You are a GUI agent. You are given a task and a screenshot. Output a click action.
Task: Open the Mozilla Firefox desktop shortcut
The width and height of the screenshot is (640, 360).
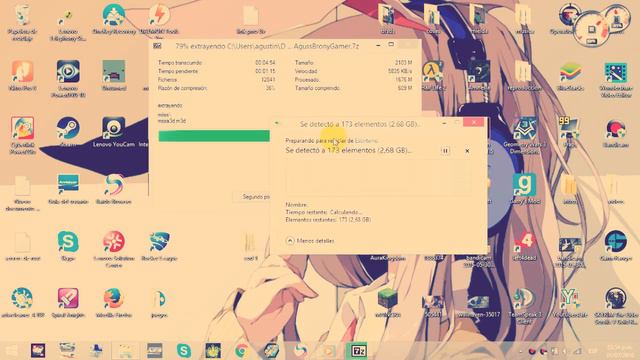tap(113, 302)
